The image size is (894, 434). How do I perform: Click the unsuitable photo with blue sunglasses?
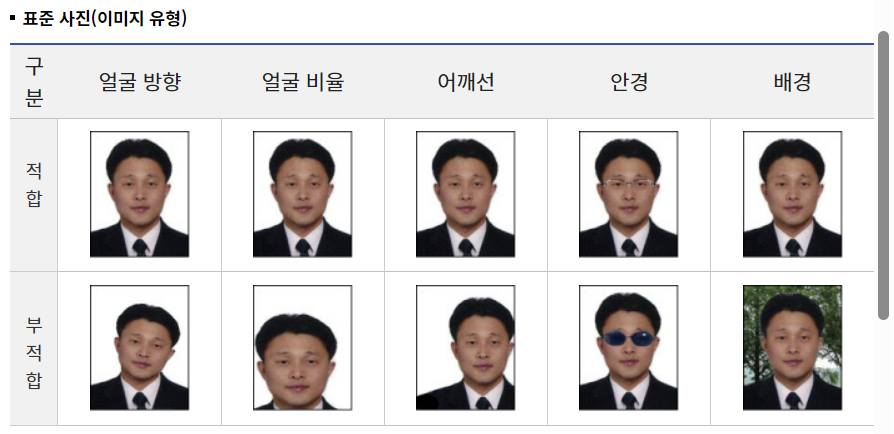(628, 347)
